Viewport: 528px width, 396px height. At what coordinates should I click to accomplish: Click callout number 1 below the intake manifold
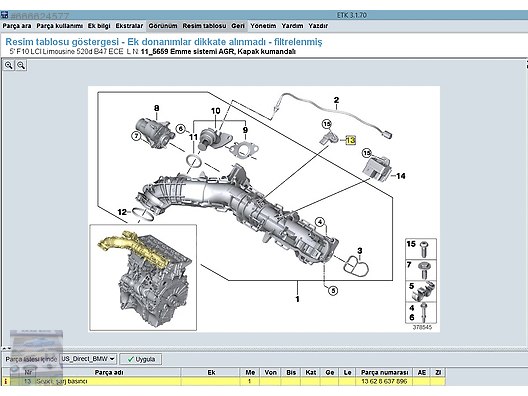(297, 299)
